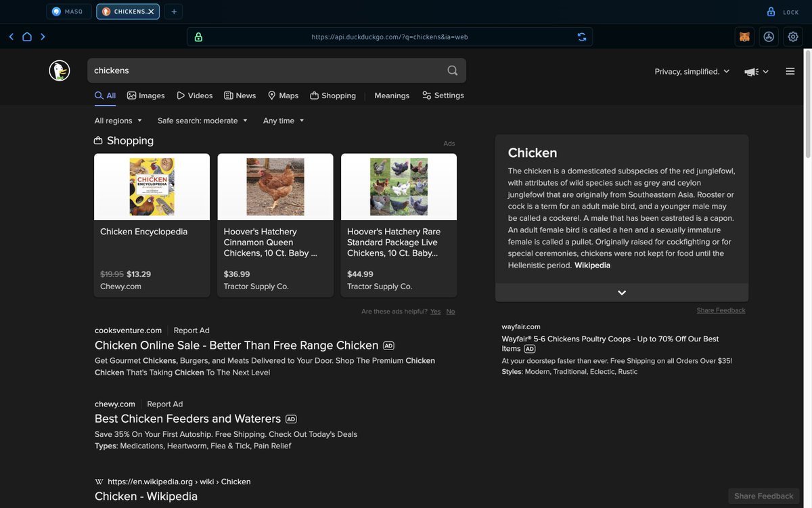Go back with the browser back arrow
Viewport: 812px width, 508px height.
click(x=11, y=37)
